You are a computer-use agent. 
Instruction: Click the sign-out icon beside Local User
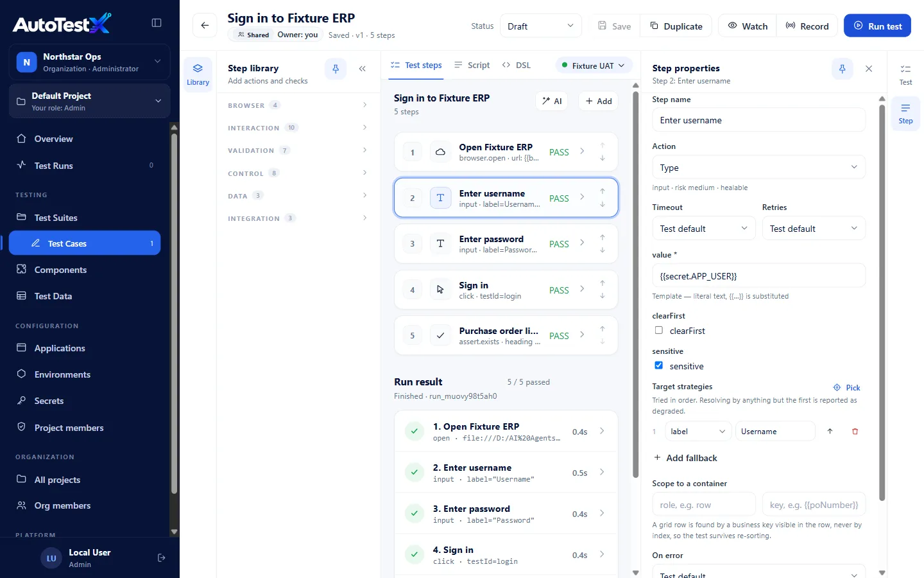pyautogui.click(x=162, y=558)
